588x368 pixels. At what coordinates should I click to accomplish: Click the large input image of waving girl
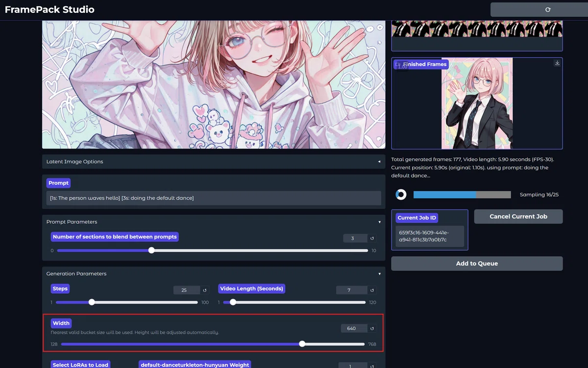point(214,84)
